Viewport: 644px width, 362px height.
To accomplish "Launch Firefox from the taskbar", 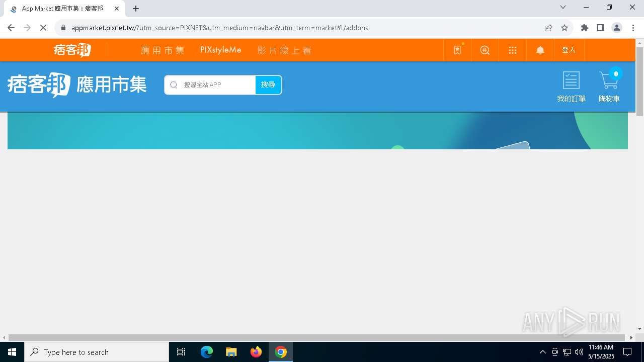I will pyautogui.click(x=256, y=352).
